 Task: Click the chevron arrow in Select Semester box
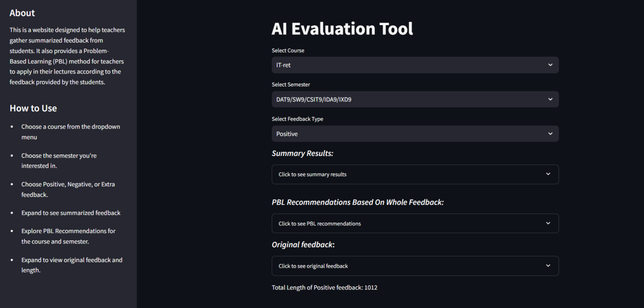550,99
